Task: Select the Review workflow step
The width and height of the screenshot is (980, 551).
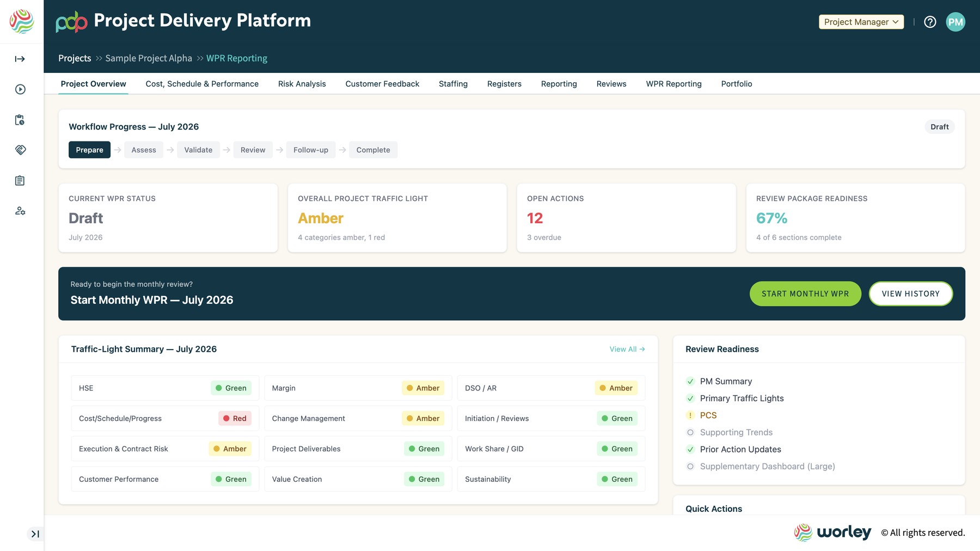Action: [x=253, y=150]
